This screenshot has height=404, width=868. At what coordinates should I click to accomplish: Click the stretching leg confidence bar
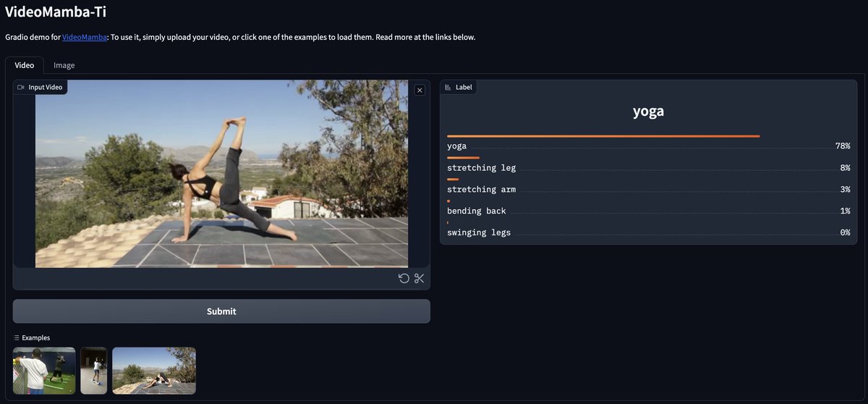click(x=463, y=158)
